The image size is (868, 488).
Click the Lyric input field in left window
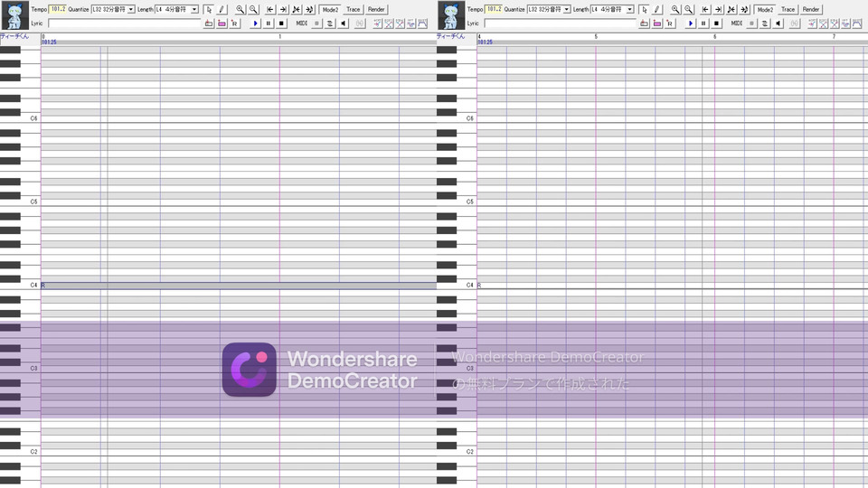coord(125,23)
